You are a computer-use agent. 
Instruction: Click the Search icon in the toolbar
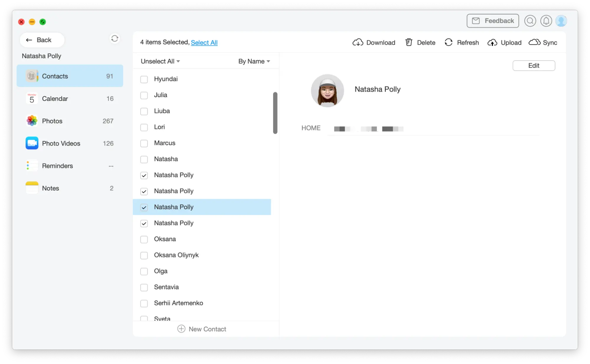click(530, 20)
